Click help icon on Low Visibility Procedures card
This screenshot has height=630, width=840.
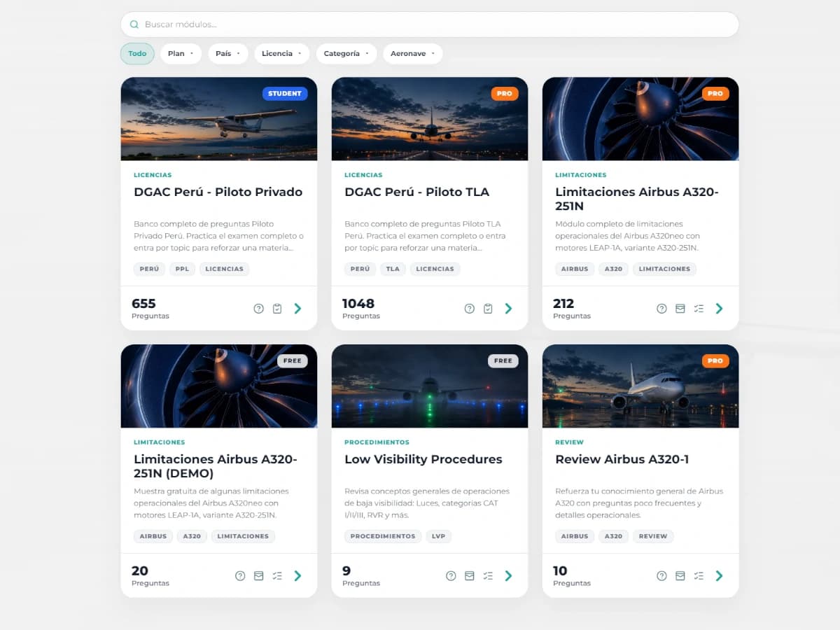click(451, 576)
